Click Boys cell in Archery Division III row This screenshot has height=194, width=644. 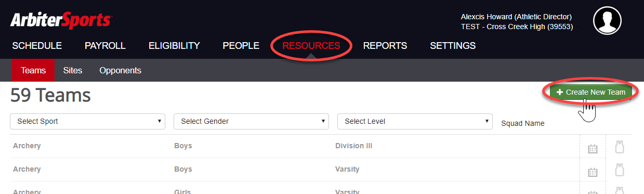tap(183, 146)
